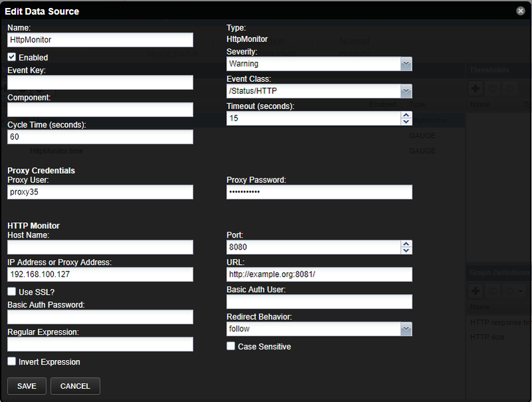This screenshot has width=532, height=402.
Task: Increase Port value with up arrow
Action: (406, 244)
